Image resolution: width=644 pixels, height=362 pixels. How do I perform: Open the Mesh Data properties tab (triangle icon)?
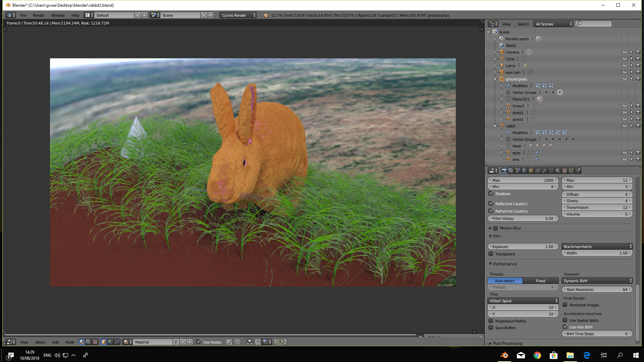551,171
